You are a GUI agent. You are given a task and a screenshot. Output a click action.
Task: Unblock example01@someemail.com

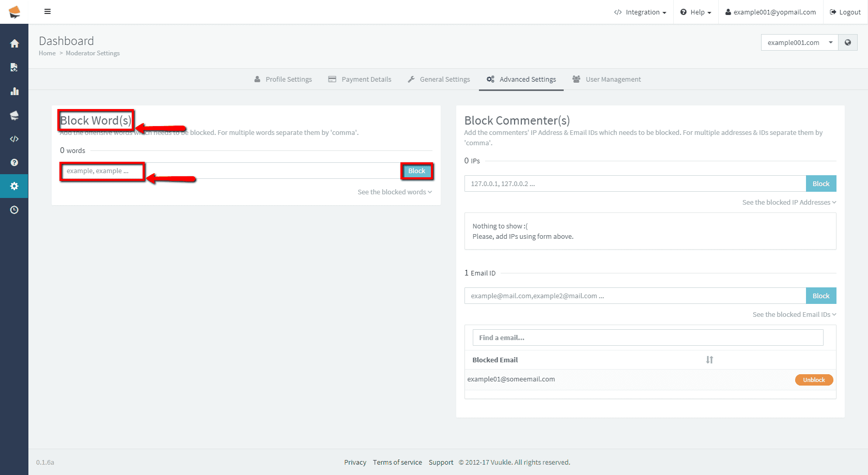814,380
